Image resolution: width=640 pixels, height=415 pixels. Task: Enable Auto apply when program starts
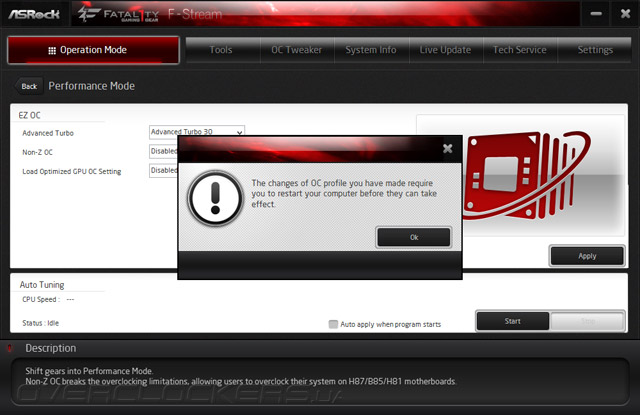click(x=333, y=324)
